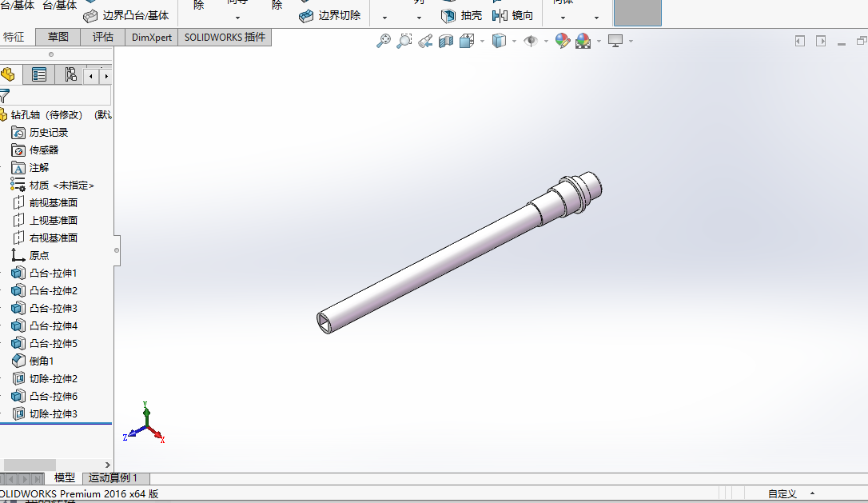This screenshot has height=503, width=868.
Task: Open the Apply Scene dropdown arrow
Action: [599, 41]
